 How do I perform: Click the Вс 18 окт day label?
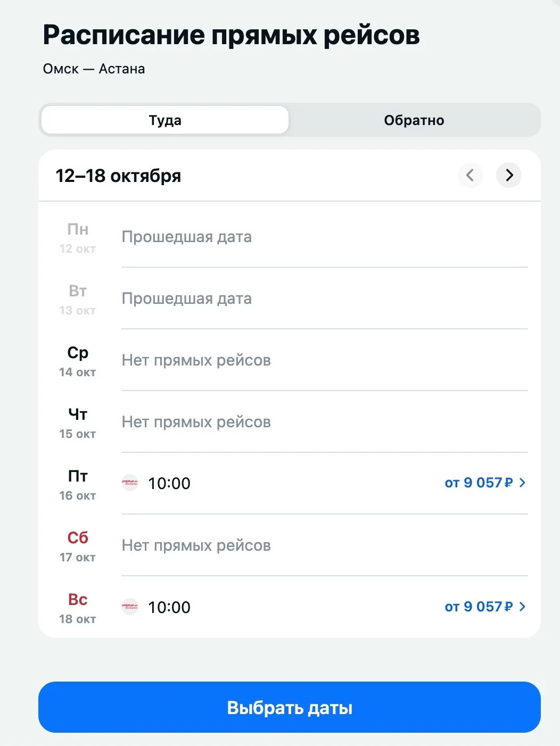78,608
